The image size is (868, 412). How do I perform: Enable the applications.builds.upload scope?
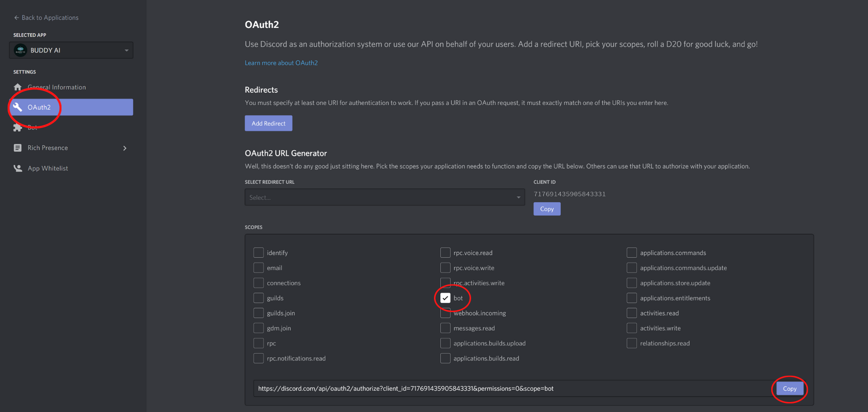(445, 343)
